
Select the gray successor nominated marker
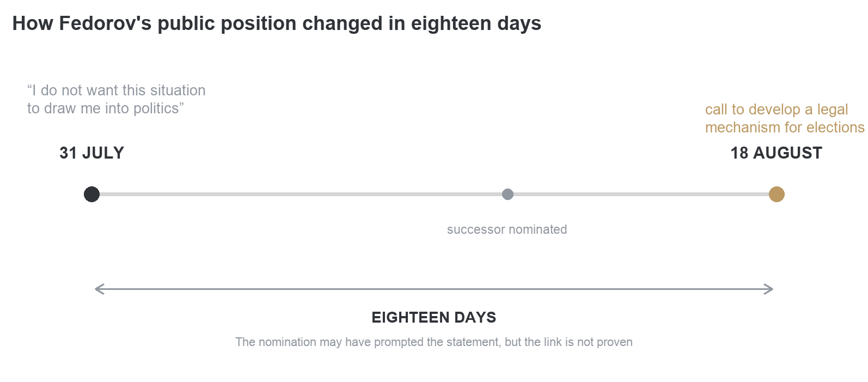(x=508, y=194)
